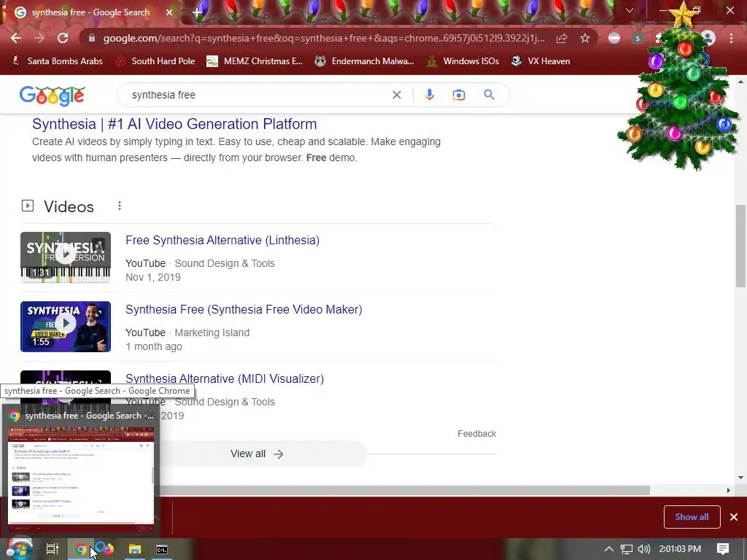The width and height of the screenshot is (747, 560).
Task: Open the network tray icon
Action: [x=627, y=549]
